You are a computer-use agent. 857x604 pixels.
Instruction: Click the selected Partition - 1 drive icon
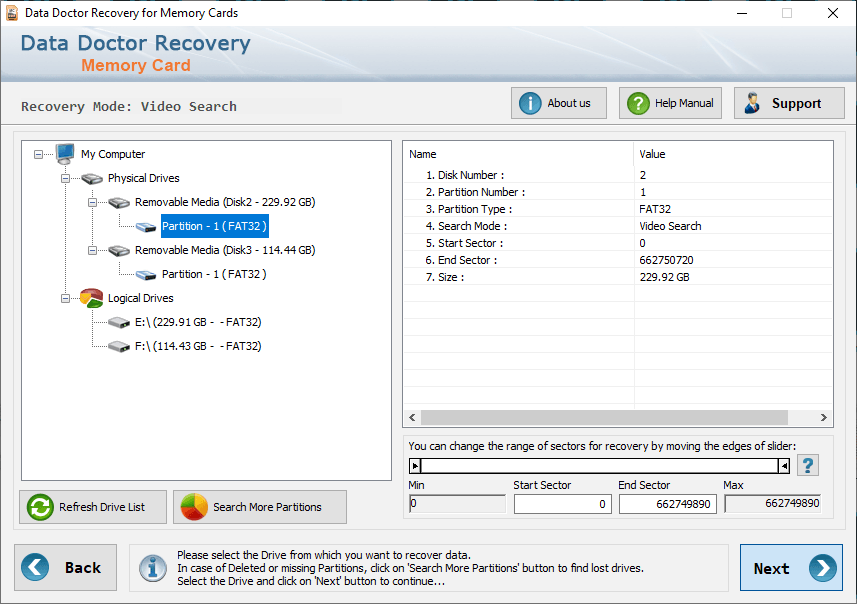(x=146, y=227)
